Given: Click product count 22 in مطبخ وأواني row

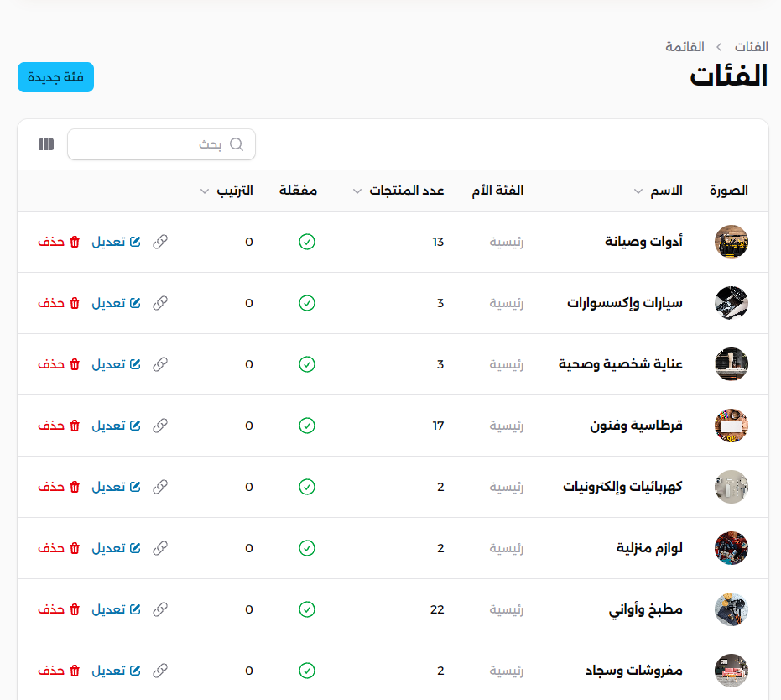Looking at the screenshot, I should 437,609.
